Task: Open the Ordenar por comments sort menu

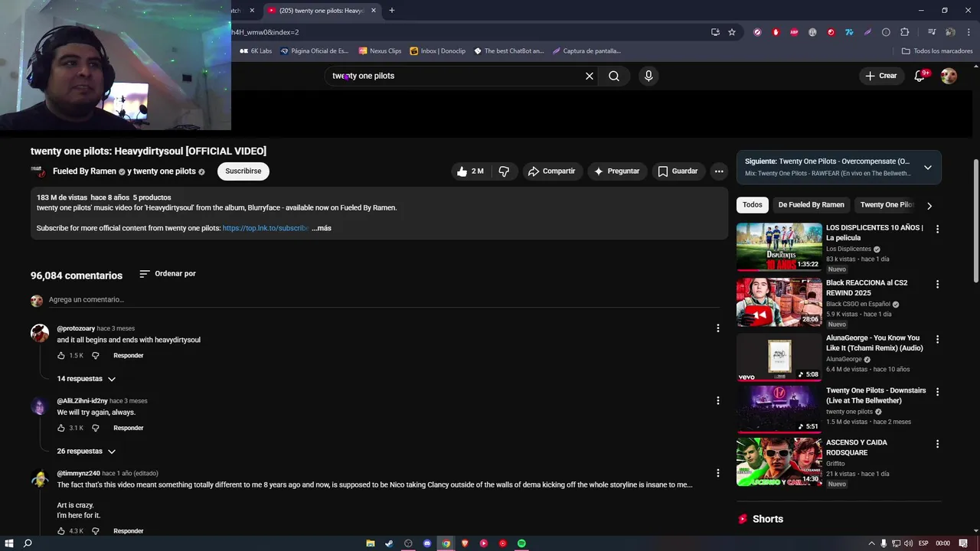Action: click(x=168, y=274)
